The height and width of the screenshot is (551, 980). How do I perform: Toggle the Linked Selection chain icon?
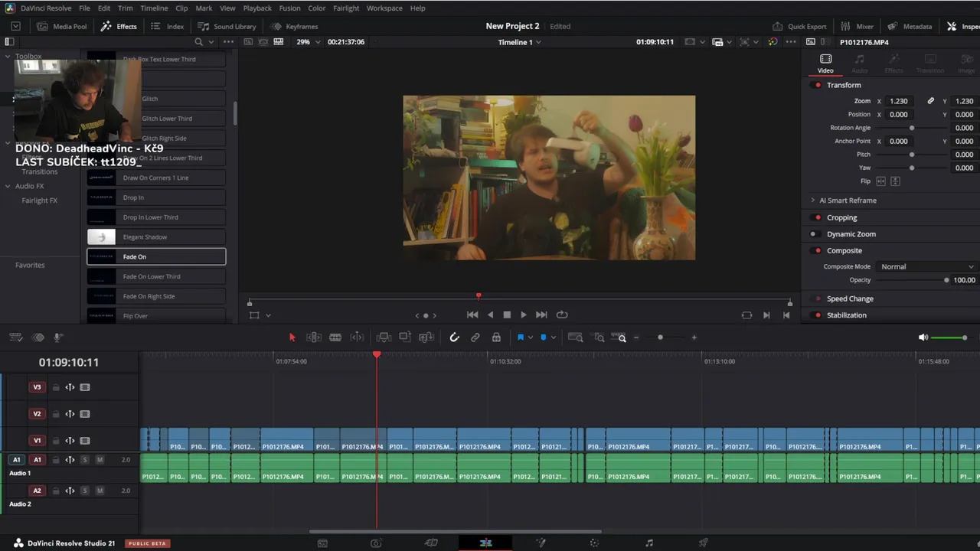(475, 337)
